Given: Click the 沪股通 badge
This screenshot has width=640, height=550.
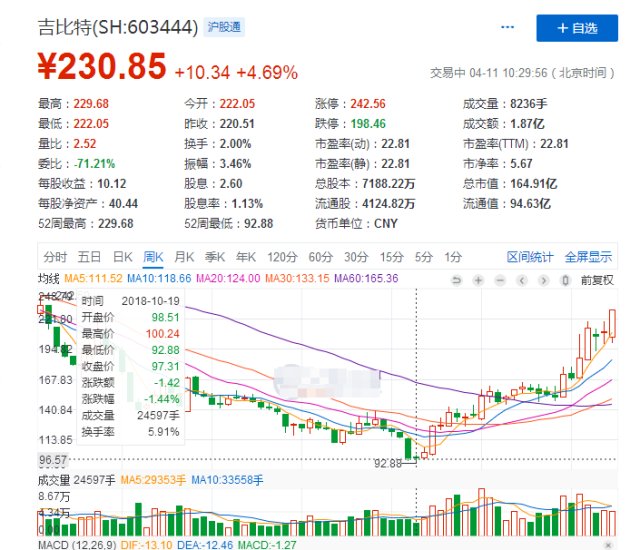Looking at the screenshot, I should click(224, 27).
